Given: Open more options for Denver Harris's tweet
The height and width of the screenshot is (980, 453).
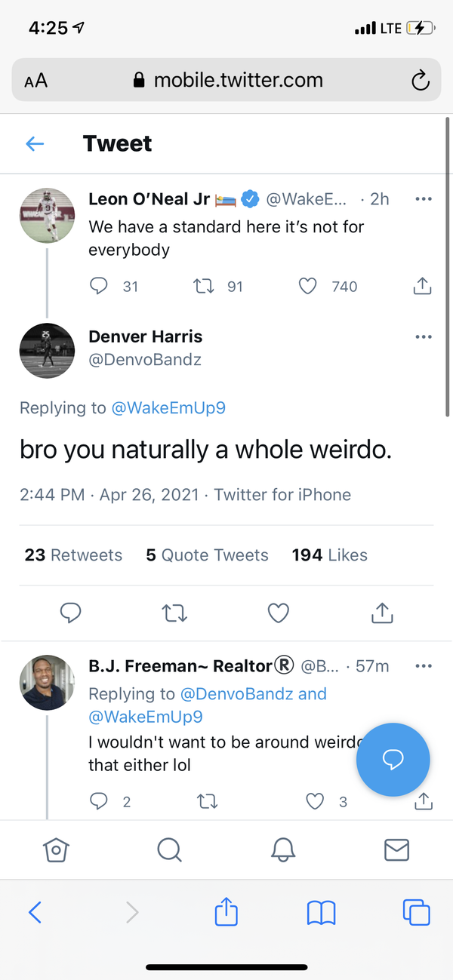Looking at the screenshot, I should click(424, 336).
